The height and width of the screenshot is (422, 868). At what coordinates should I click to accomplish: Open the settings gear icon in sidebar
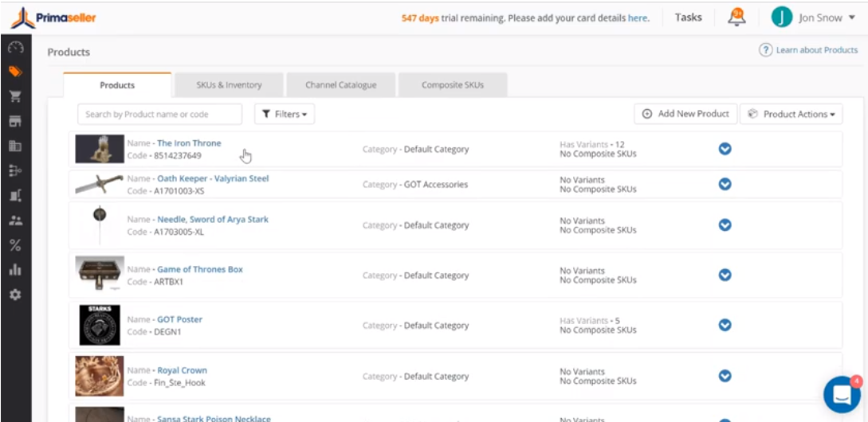(x=15, y=295)
